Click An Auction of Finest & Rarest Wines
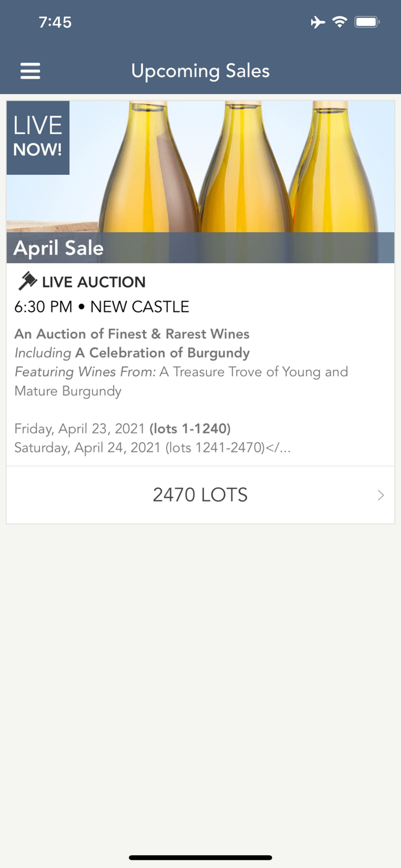 [x=131, y=334]
